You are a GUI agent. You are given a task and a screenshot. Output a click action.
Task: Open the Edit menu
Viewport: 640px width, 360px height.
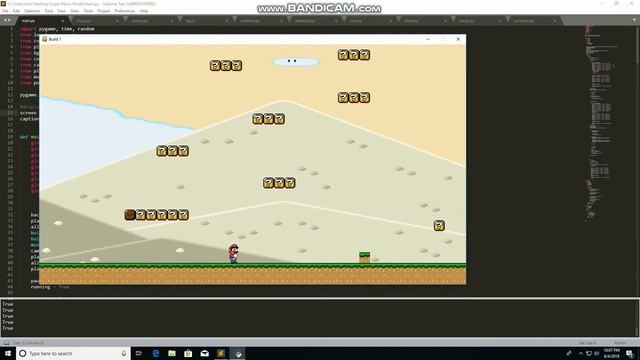[16, 11]
